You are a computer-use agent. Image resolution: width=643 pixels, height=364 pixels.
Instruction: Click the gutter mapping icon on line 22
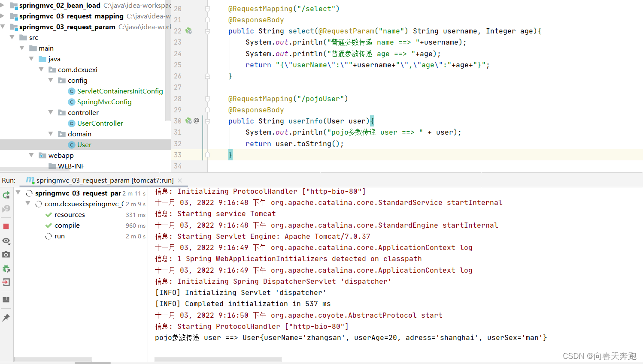pos(188,31)
